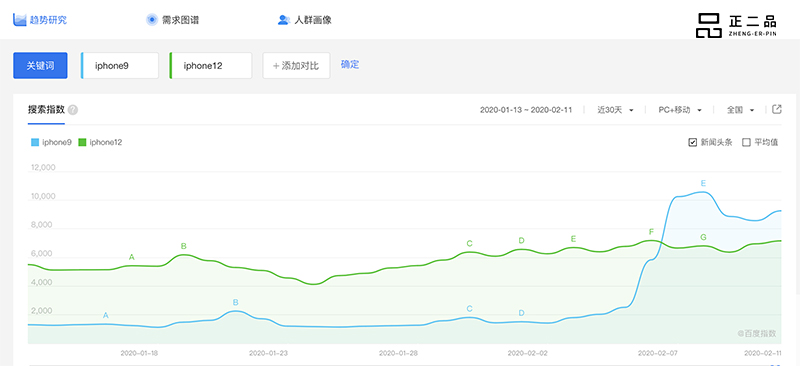This screenshot has width=800, height=366.
Task: Select the 搜索指数 tab
Action: coord(46,110)
